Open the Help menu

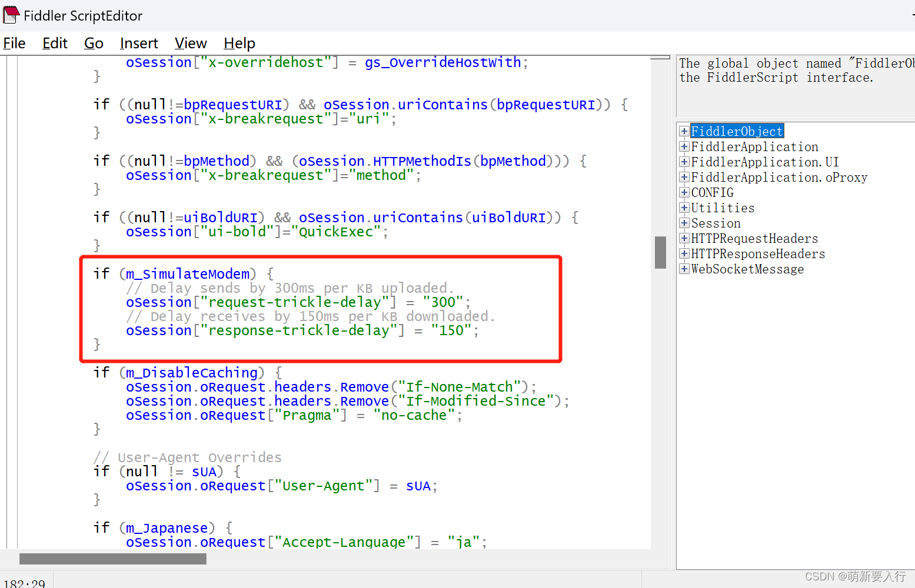pyautogui.click(x=239, y=44)
